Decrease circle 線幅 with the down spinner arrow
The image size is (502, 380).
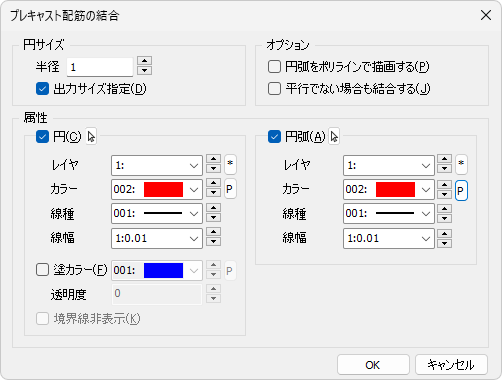tap(213, 242)
